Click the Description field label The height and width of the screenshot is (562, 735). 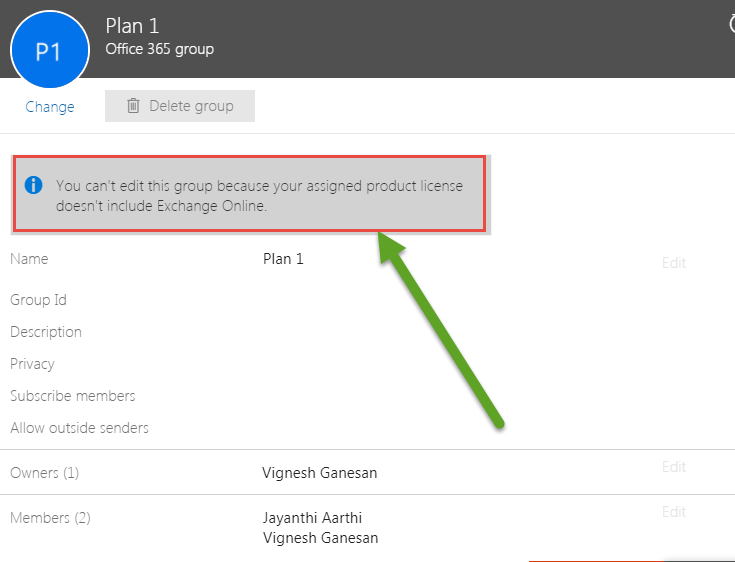[x=46, y=332]
